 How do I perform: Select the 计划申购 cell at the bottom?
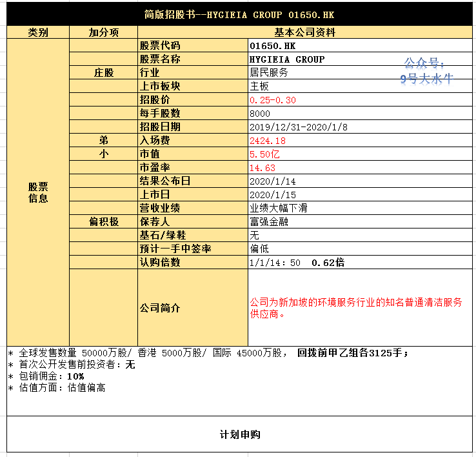[239, 434]
